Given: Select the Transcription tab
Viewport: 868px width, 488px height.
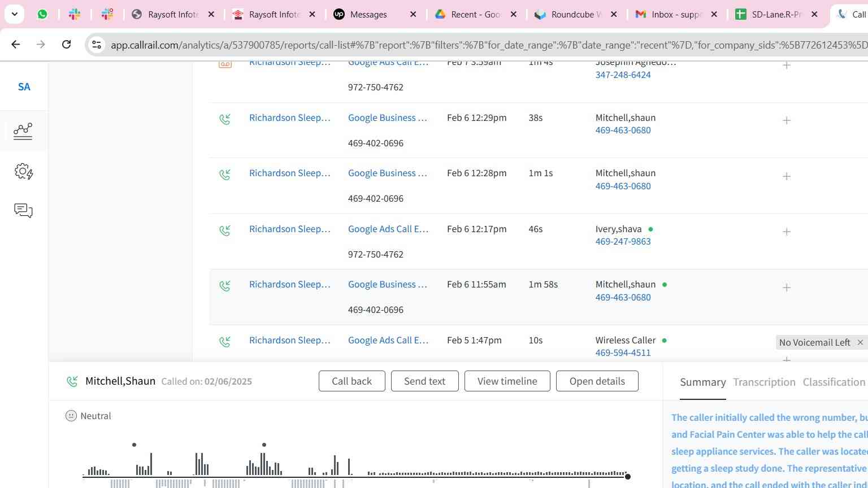Looking at the screenshot, I should (x=764, y=382).
